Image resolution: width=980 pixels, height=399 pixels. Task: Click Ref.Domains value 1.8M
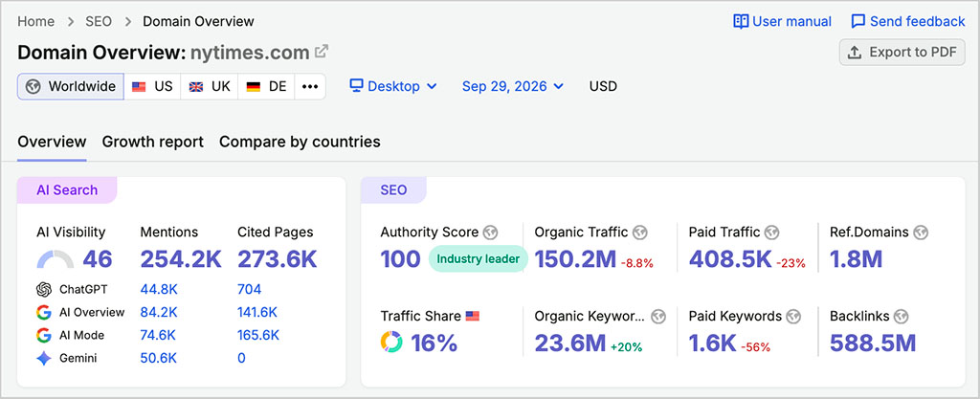[856, 258]
